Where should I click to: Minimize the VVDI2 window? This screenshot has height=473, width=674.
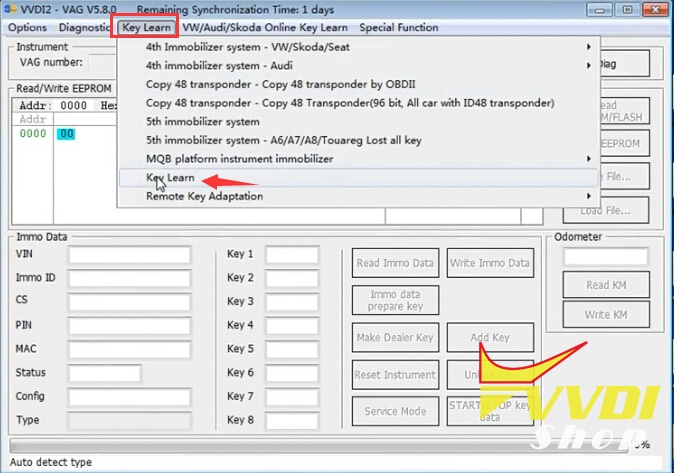[600, 9]
